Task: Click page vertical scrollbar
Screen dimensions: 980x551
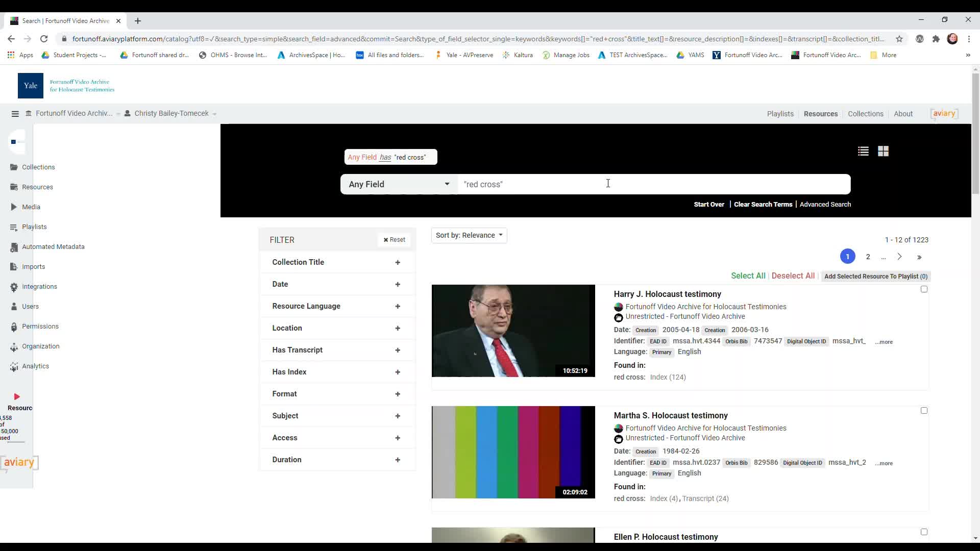Action: click(975, 133)
